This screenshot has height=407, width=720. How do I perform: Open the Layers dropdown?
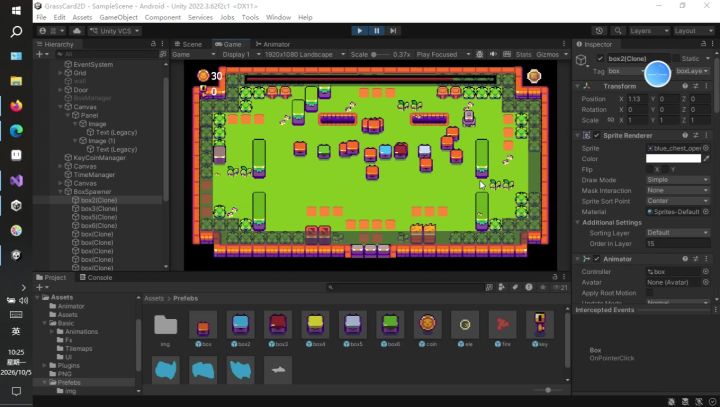click(648, 31)
